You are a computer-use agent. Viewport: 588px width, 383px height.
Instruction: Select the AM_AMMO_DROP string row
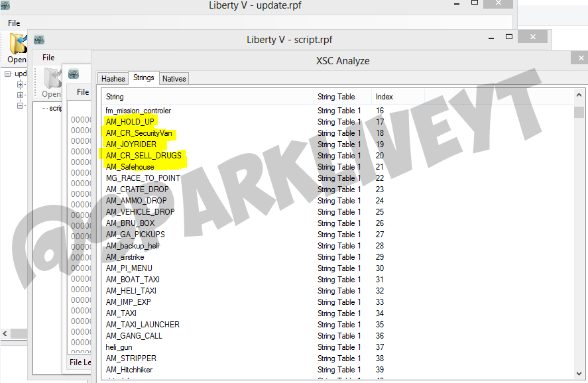coord(337,201)
